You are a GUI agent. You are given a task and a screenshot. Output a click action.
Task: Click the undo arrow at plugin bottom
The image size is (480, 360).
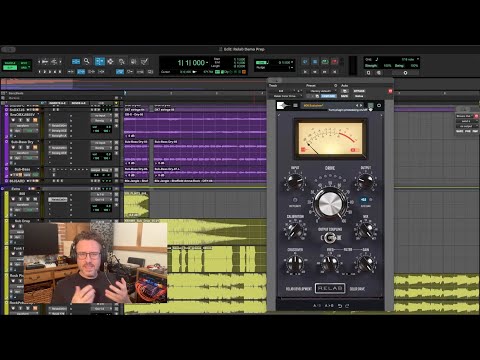(x=340, y=306)
